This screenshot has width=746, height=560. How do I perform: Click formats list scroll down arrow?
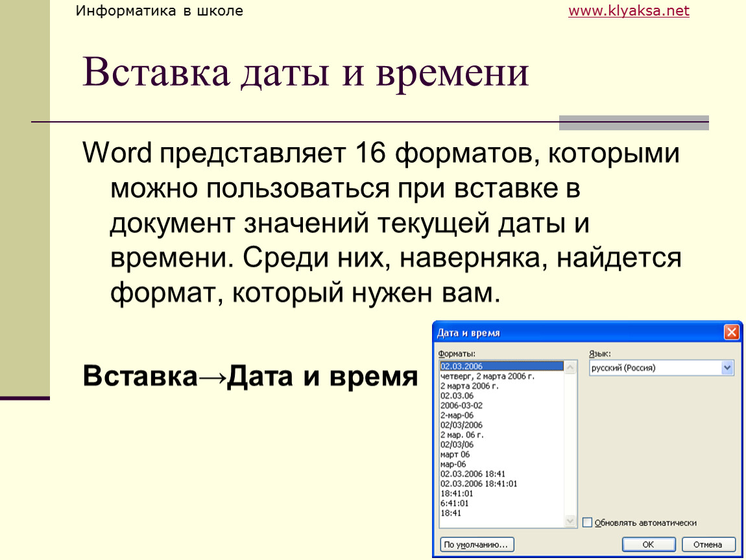(570, 522)
